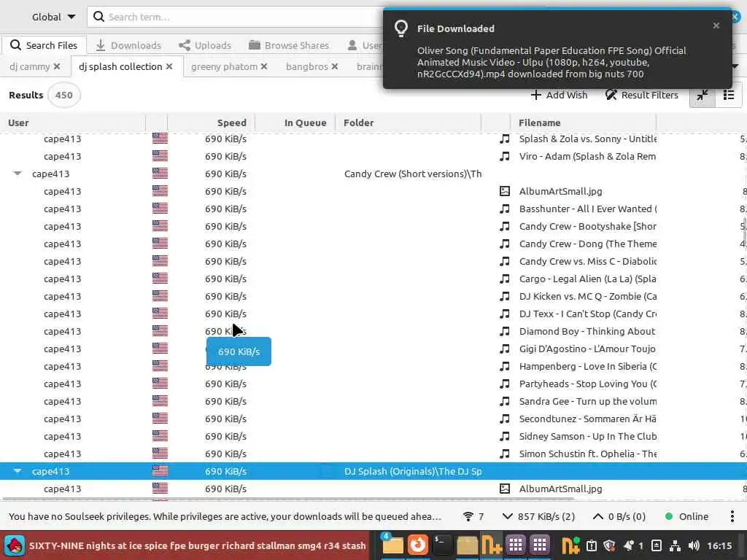
Task: Dismiss the File Downloaded notification
Action: 716,26
